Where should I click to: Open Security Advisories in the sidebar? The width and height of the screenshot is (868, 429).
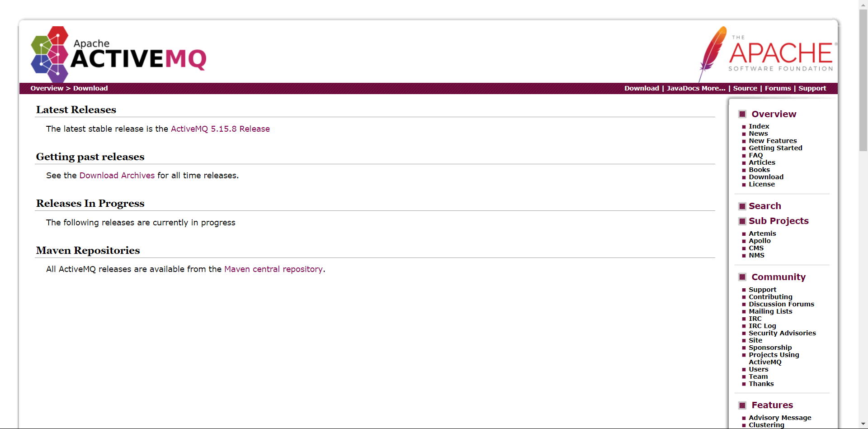point(782,333)
